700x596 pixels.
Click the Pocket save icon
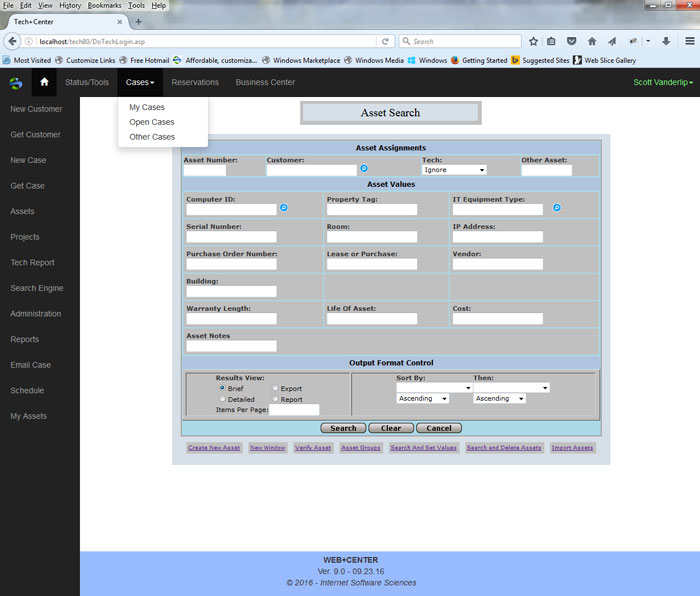pos(571,42)
